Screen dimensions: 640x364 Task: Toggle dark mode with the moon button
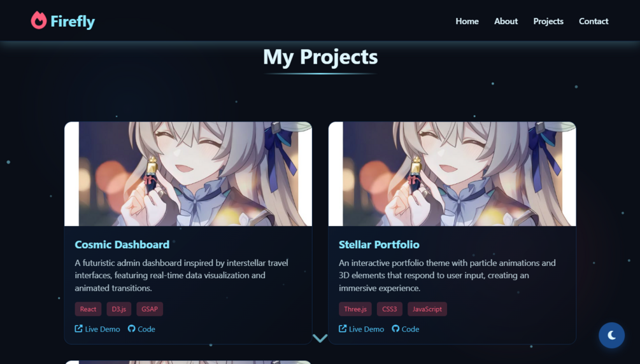(x=611, y=335)
